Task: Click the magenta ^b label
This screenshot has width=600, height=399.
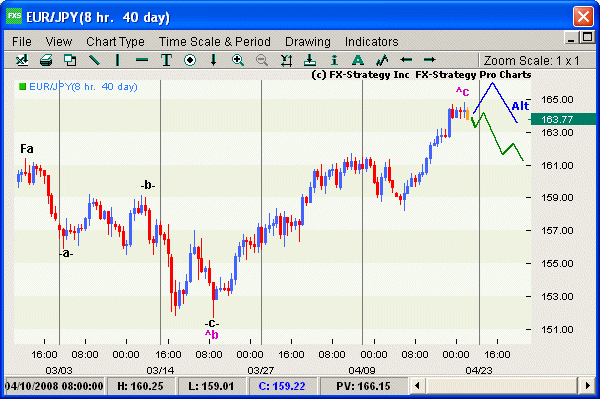Action: [211, 335]
